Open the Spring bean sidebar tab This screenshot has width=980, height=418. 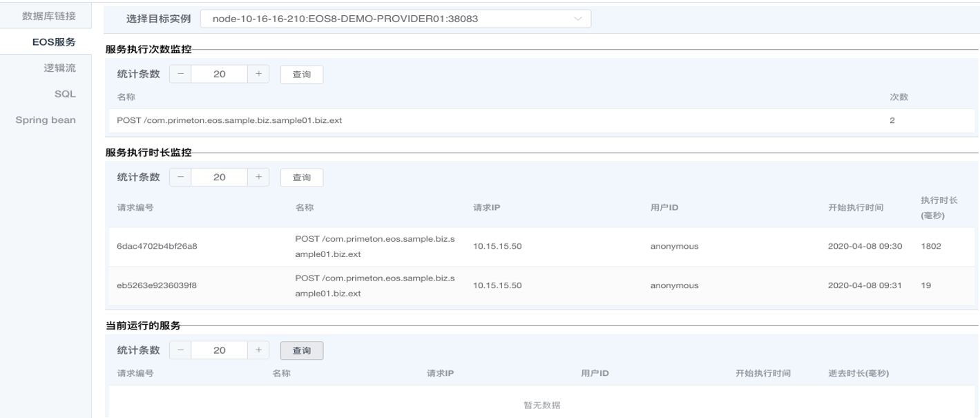point(46,120)
